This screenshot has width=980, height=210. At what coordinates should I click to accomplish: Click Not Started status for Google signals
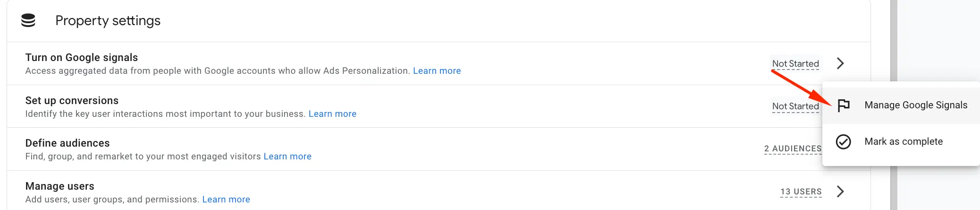(795, 64)
